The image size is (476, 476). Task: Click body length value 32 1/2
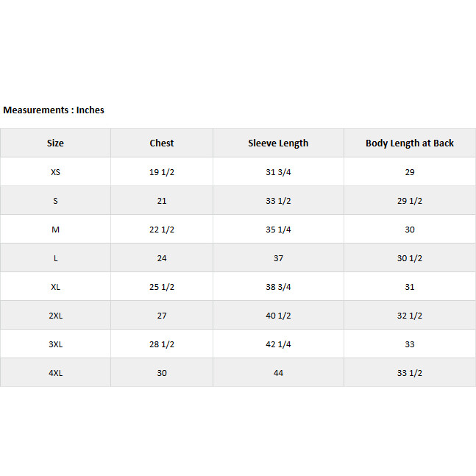[410, 316]
